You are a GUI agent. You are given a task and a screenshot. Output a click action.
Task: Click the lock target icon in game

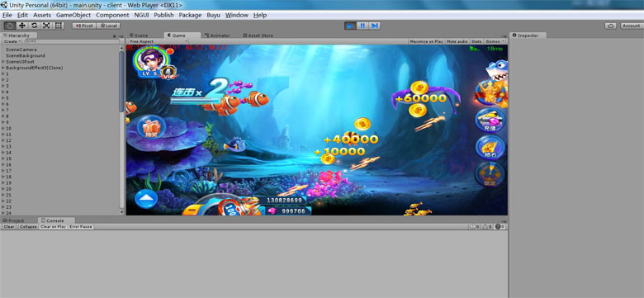[490, 175]
